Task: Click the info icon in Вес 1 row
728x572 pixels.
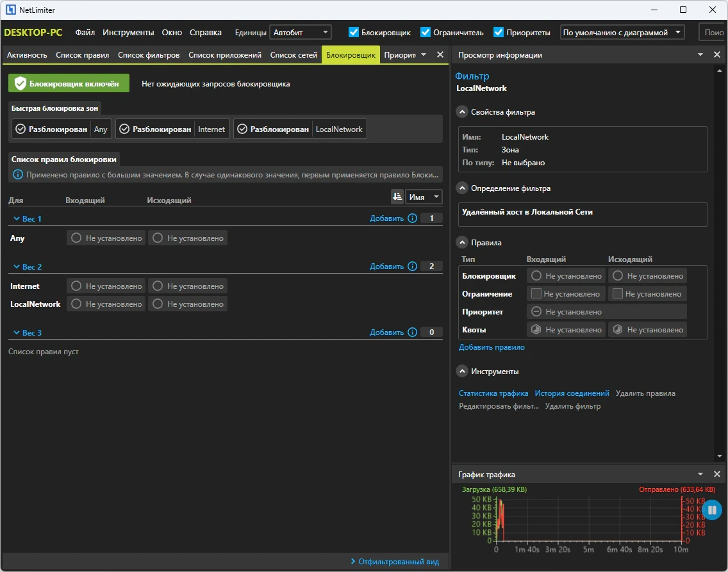Action: (412, 218)
